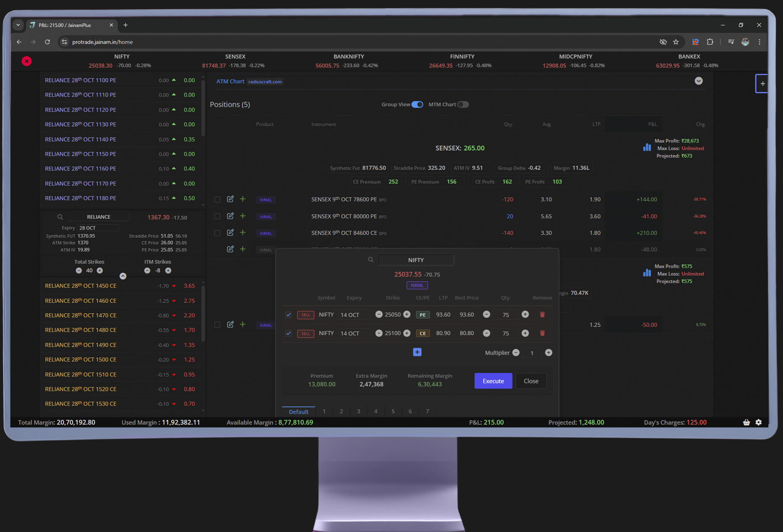Screen dimensions: 783x532
Task: Switch to basket tab 3
Action: (x=358, y=411)
